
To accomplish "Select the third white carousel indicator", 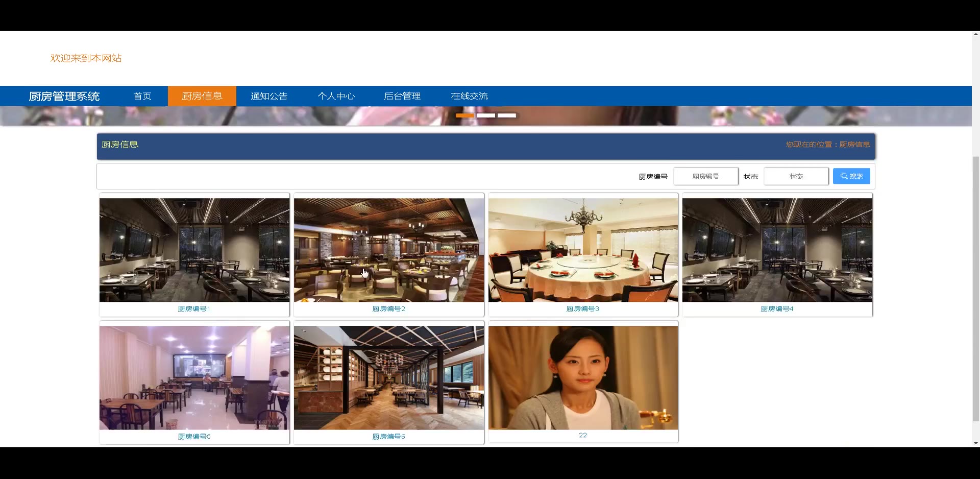I will [x=507, y=115].
